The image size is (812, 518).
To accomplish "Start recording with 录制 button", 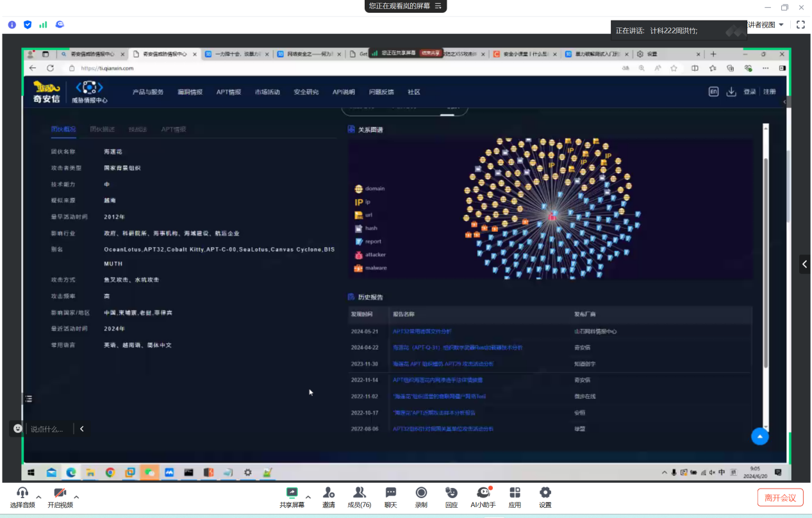I will click(421, 497).
